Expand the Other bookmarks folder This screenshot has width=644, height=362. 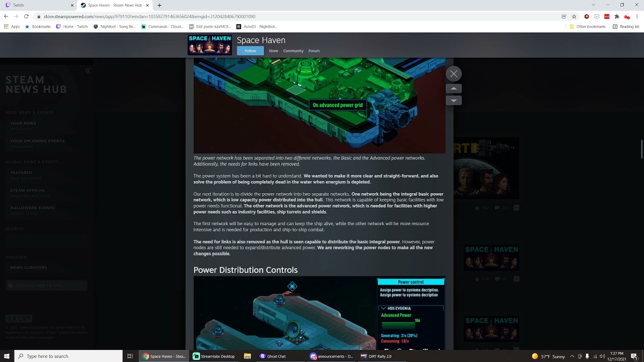pos(588,27)
